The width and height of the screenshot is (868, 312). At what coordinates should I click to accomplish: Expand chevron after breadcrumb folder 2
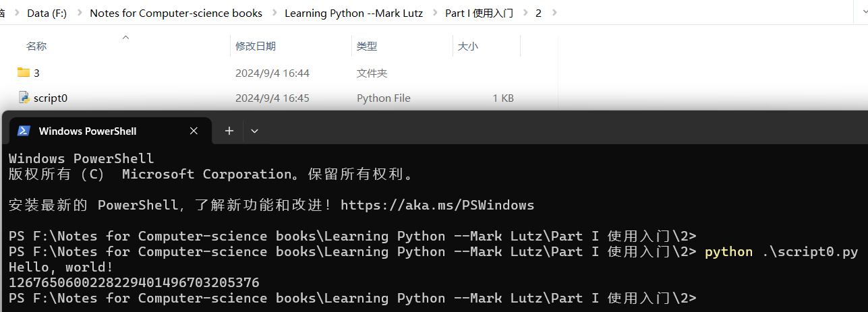pyautogui.click(x=554, y=13)
